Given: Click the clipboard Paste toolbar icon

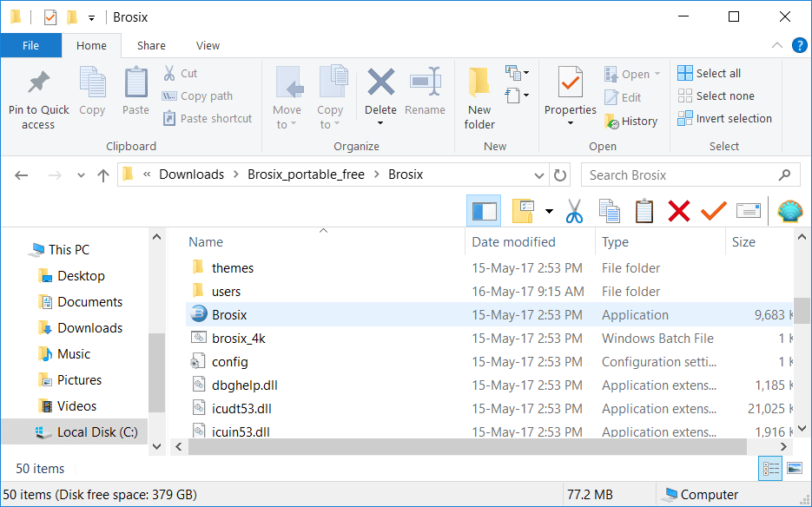Looking at the screenshot, I should 644,211.
